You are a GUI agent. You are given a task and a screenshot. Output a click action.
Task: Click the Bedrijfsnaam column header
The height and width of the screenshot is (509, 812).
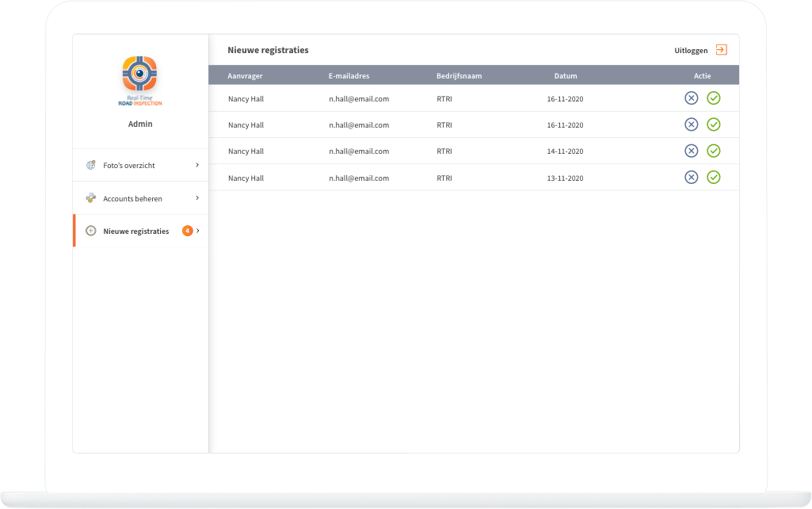(459, 75)
